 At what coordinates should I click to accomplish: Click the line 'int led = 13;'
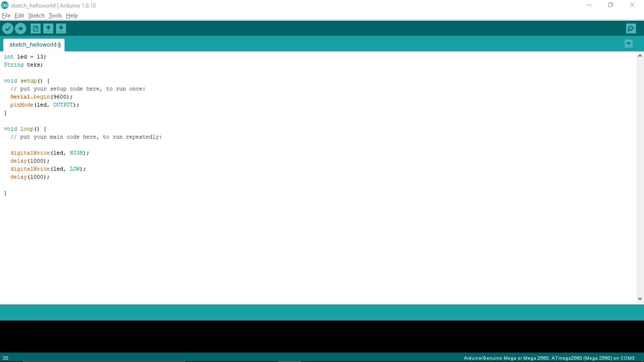(25, 57)
